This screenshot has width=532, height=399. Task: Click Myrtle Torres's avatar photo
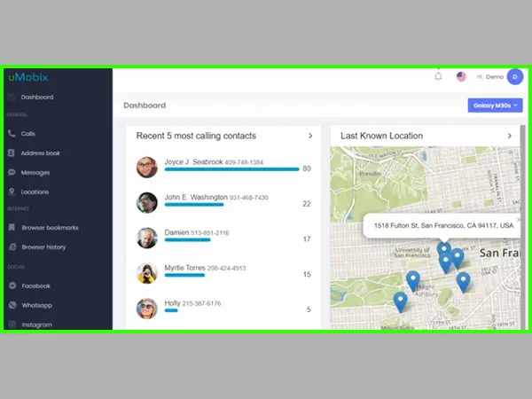pos(147,273)
